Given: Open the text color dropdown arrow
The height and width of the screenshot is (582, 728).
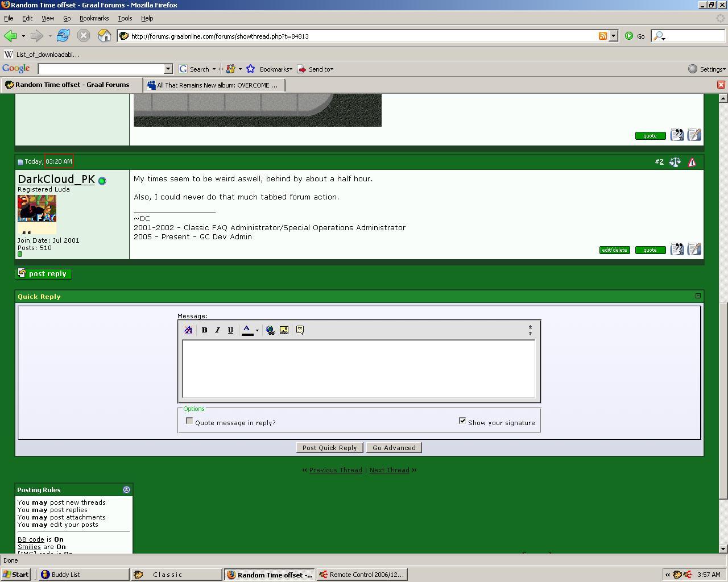Looking at the screenshot, I should coord(257,330).
